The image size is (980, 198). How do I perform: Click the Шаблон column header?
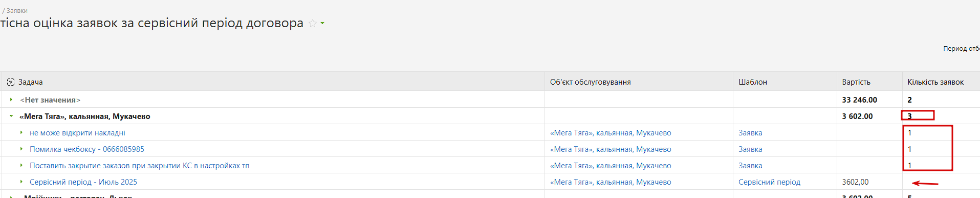click(x=753, y=82)
